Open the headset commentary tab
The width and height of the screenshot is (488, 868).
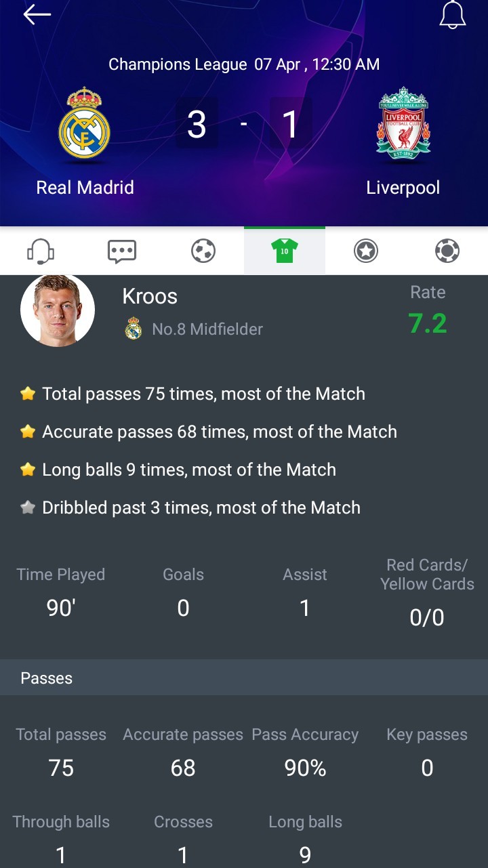click(41, 251)
